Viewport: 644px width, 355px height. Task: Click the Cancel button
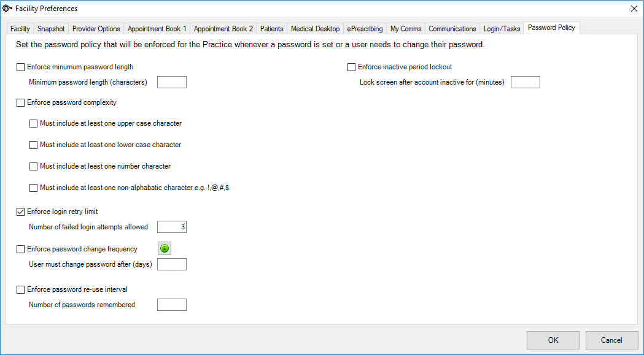[611, 340]
